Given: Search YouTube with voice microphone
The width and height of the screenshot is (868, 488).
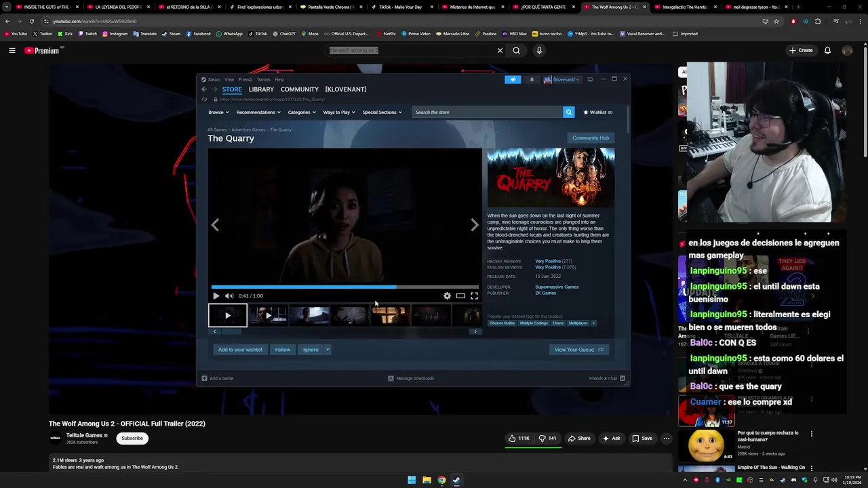Looking at the screenshot, I should [539, 50].
